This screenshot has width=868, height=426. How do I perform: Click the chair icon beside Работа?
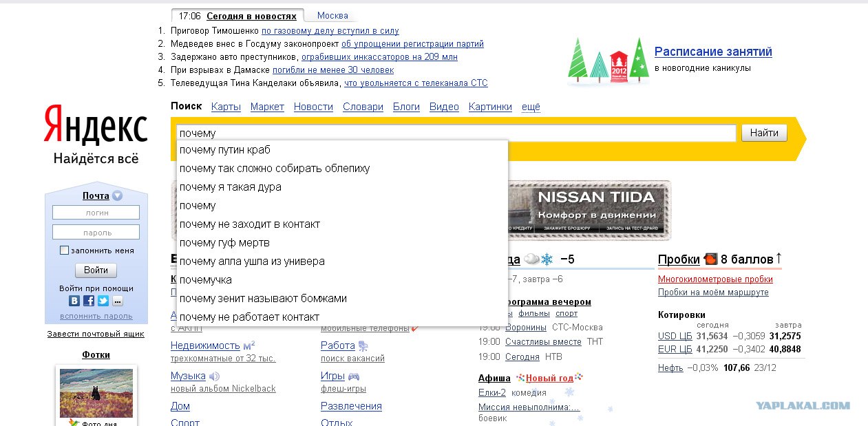coord(363,346)
